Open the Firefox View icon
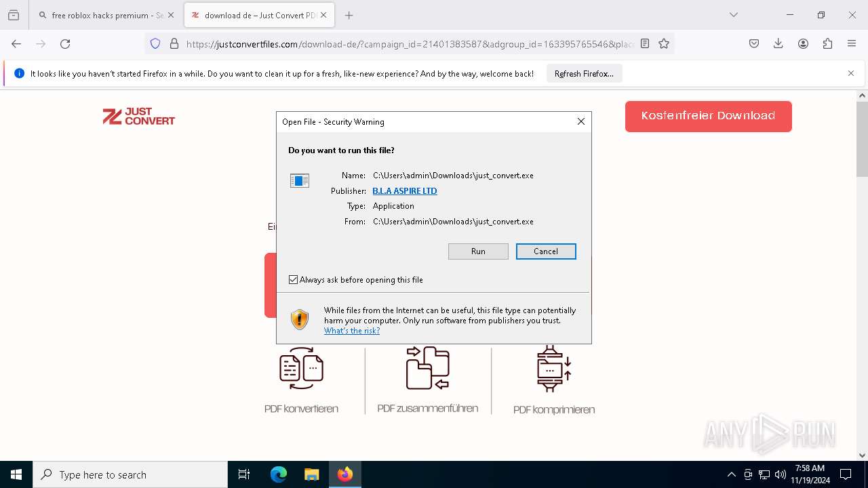Screen dimensions: 868x488 tap(14, 15)
